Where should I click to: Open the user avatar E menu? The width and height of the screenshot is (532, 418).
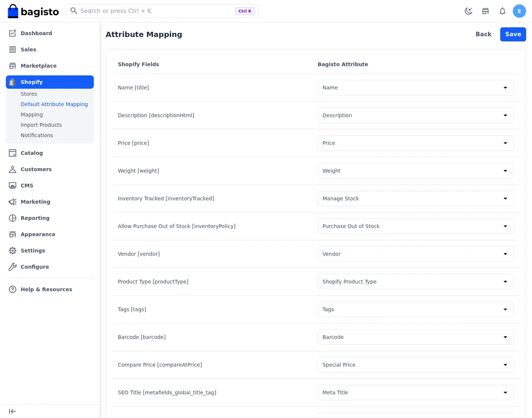519,11
